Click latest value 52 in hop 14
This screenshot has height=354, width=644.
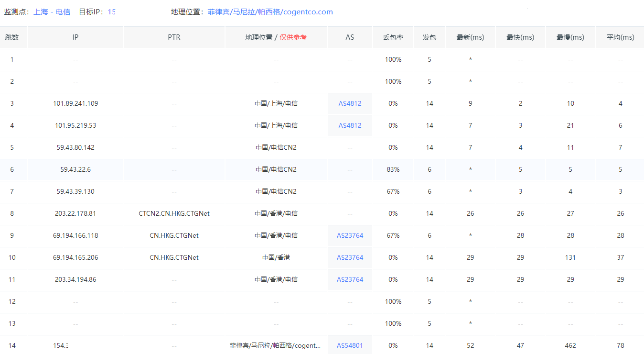pyautogui.click(x=470, y=345)
